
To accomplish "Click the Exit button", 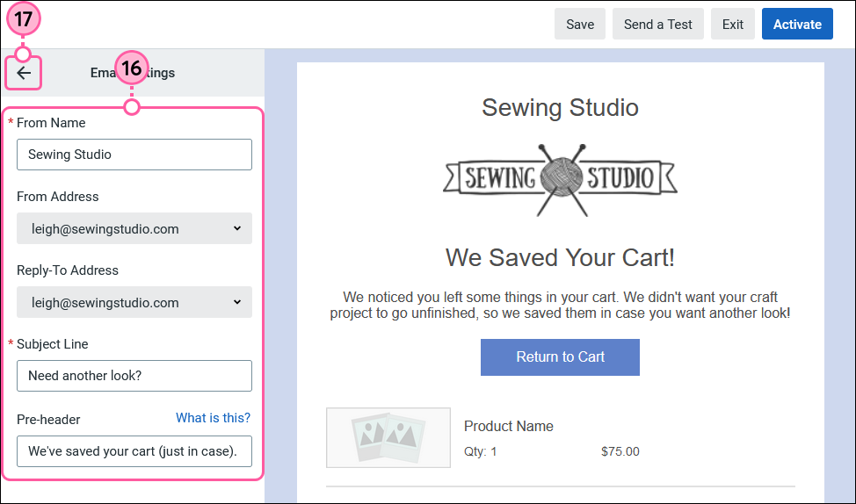I will (x=733, y=24).
